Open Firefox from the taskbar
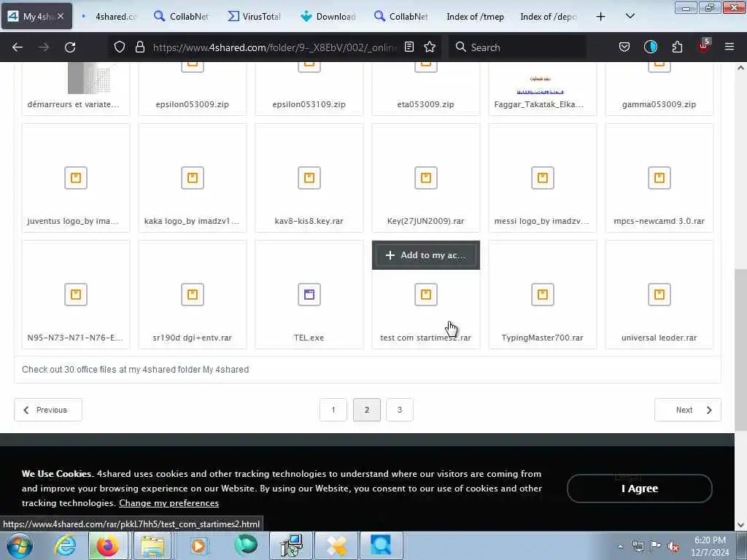This screenshot has height=560, width=747. 108,545
